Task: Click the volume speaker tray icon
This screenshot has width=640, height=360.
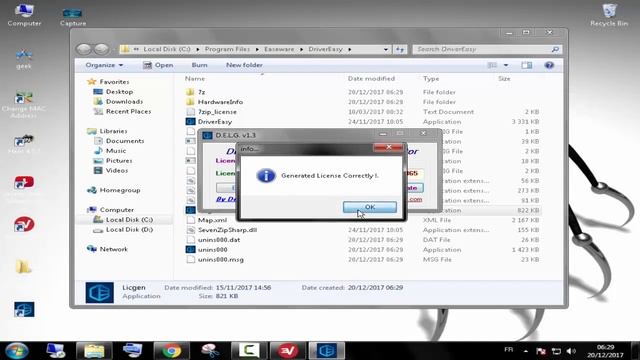Action: pos(571,351)
